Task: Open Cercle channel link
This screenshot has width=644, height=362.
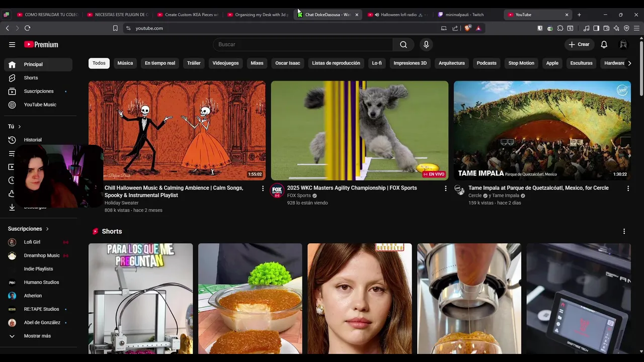Action: click(475, 196)
